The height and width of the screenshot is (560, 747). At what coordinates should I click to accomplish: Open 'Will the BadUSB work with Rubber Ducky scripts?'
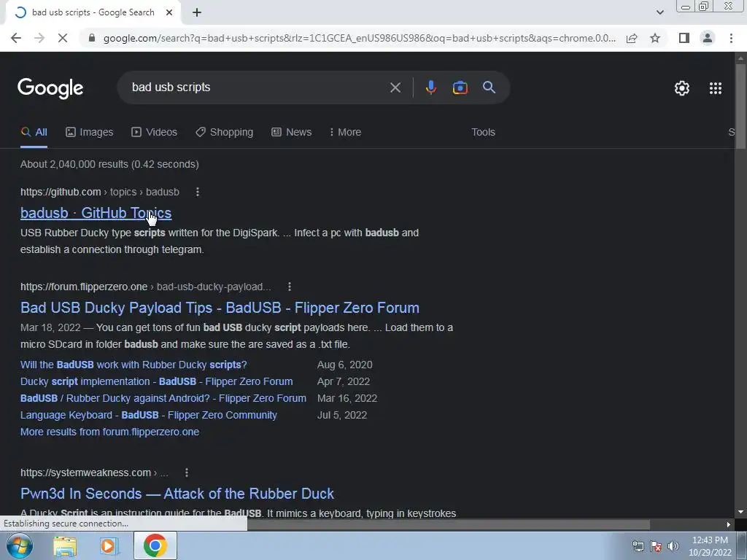(x=133, y=365)
